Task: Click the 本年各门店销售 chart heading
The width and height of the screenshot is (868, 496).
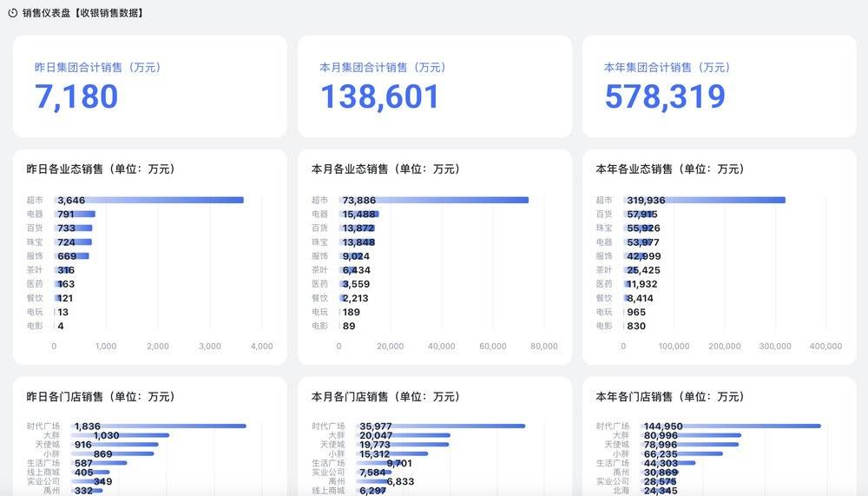Action: (x=670, y=396)
